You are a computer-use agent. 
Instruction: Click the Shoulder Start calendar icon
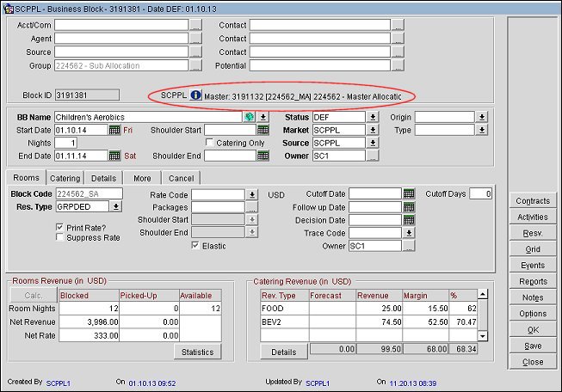point(263,130)
